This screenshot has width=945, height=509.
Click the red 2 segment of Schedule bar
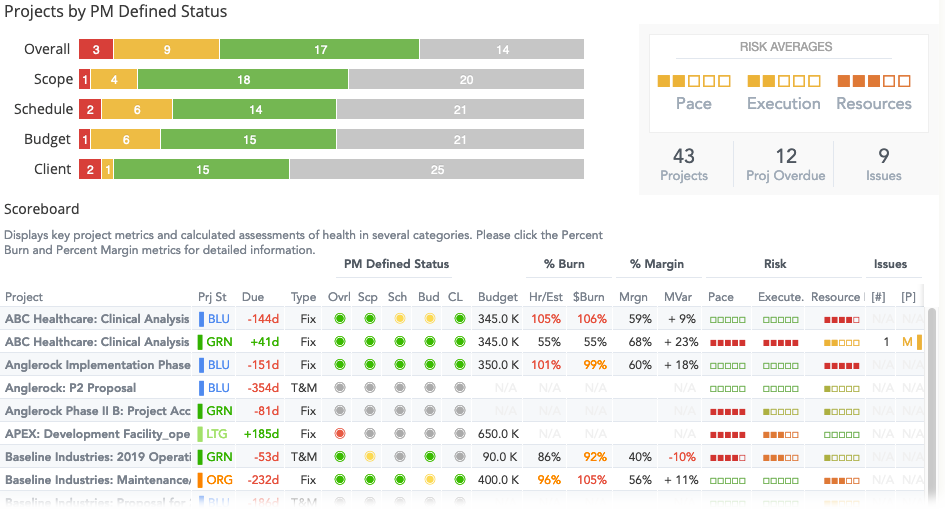pos(90,110)
